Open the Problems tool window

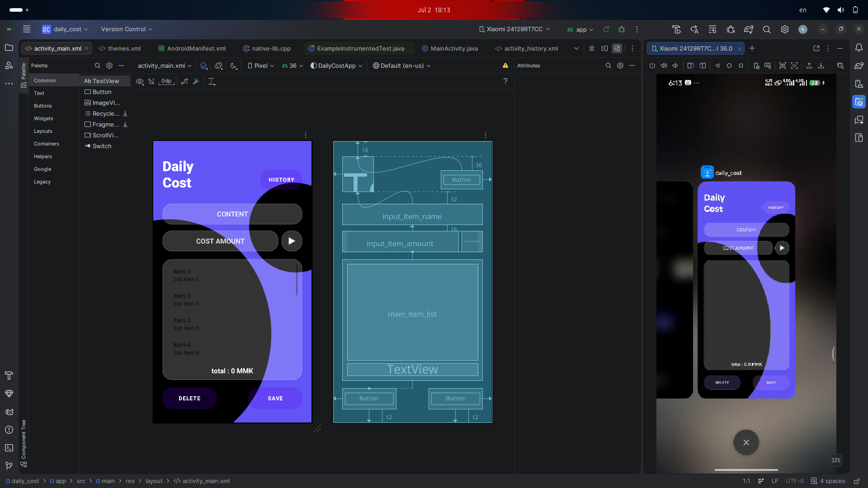pyautogui.click(x=9, y=430)
